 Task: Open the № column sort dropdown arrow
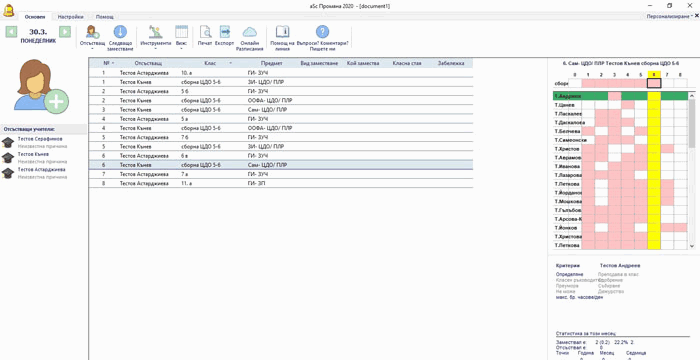tap(113, 63)
